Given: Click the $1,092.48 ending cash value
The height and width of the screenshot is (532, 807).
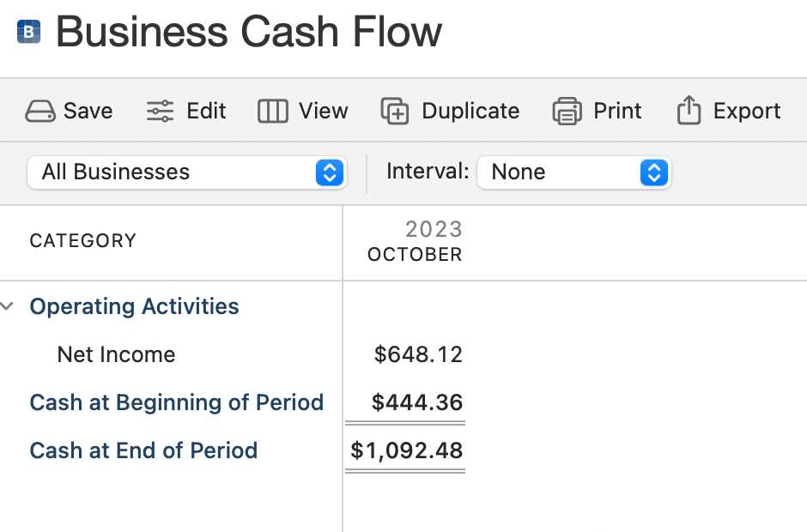Looking at the screenshot, I should click(x=406, y=450).
